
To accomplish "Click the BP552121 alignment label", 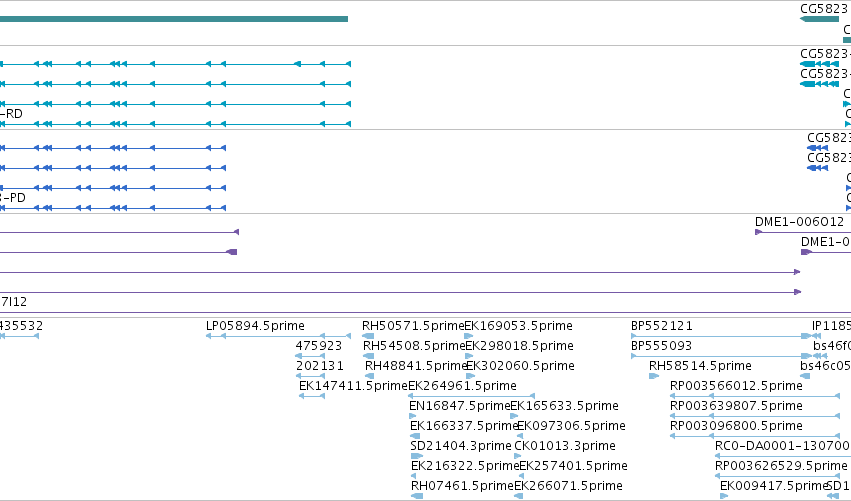I will [x=662, y=326].
